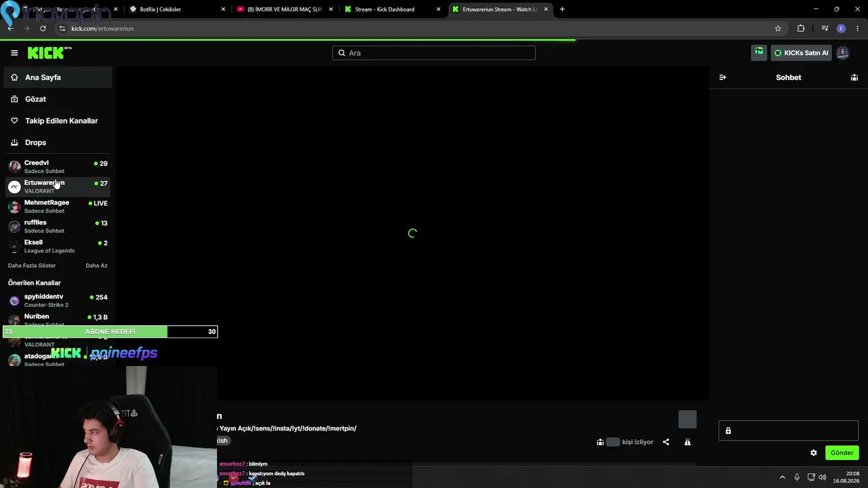Screen dimensions: 868x488
Task: Open the green leaderboard icon beside KICKs Satın Al
Action: pos(759,52)
